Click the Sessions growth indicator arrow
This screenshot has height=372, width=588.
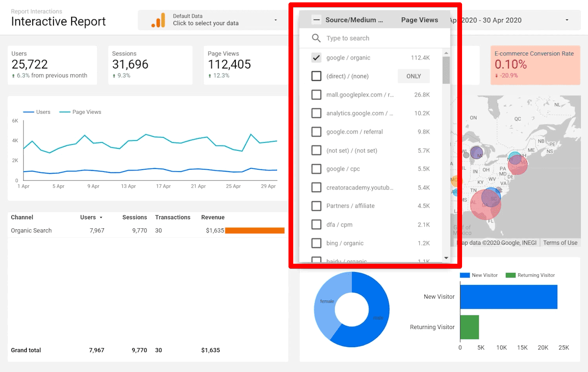113,76
